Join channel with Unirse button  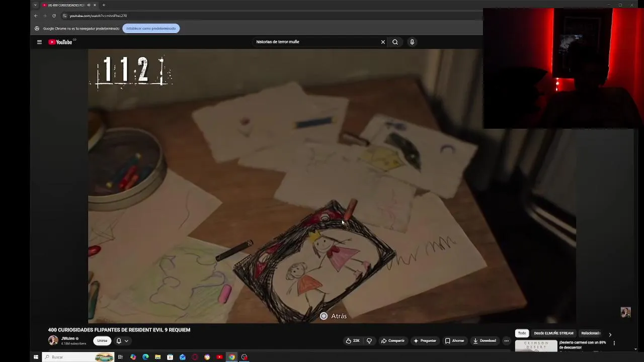click(x=102, y=341)
